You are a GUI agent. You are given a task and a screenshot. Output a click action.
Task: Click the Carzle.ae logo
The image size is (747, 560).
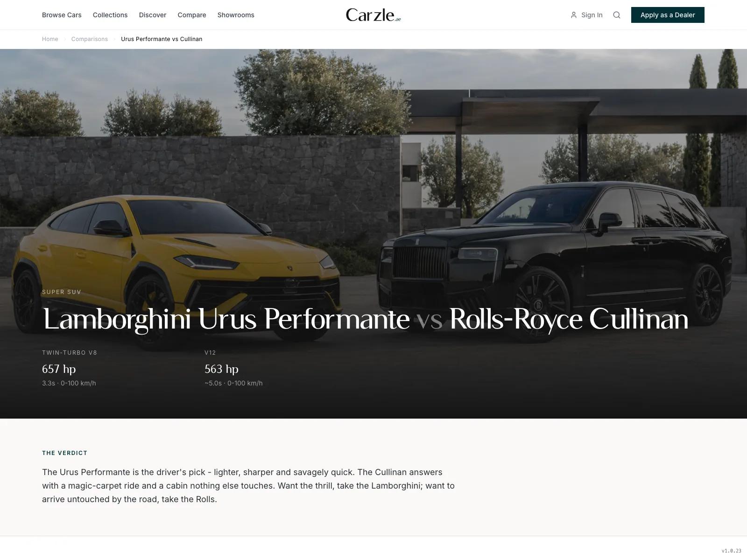(373, 15)
